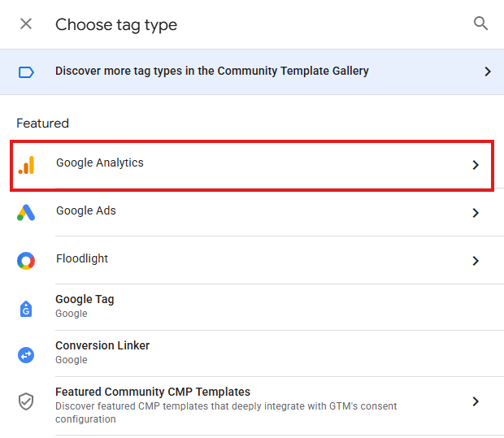
Task: Choose the Conversion Linker tag
Action: click(x=102, y=345)
